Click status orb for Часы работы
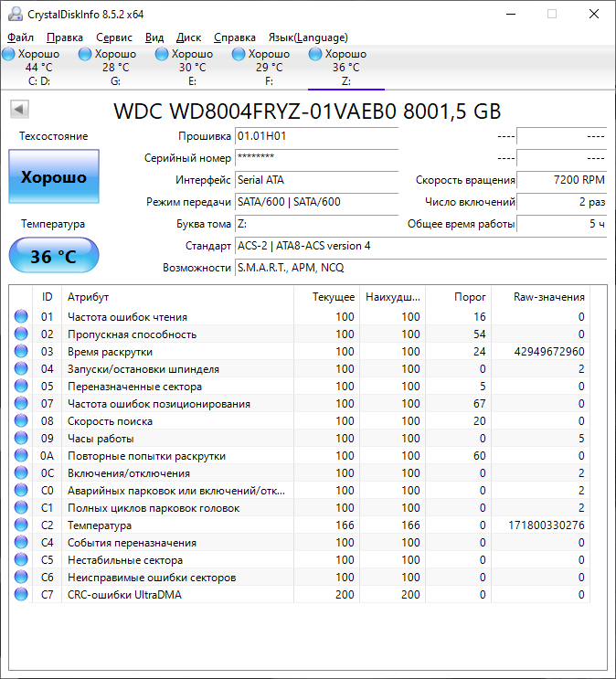Image resolution: width=616 pixels, height=679 pixels. (x=21, y=439)
